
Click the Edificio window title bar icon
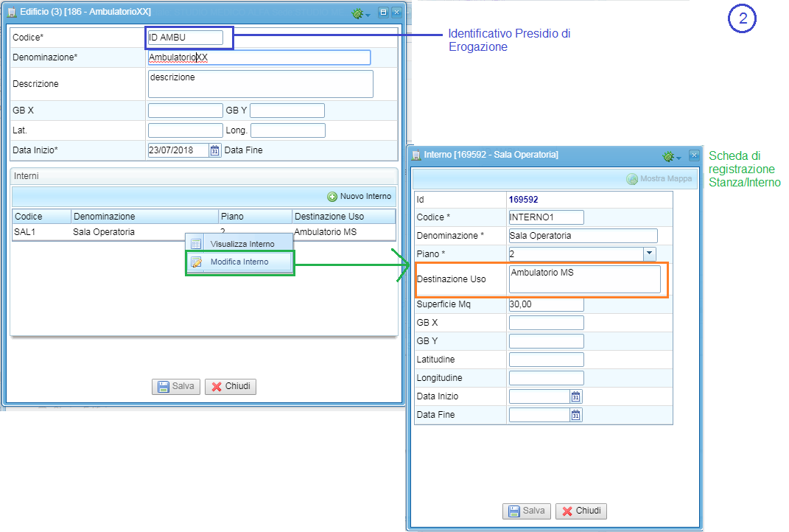click(12, 12)
